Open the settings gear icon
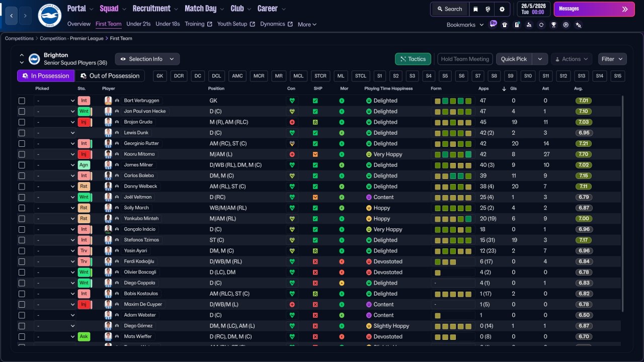Viewport: 644px width, 362px height. (x=502, y=9)
